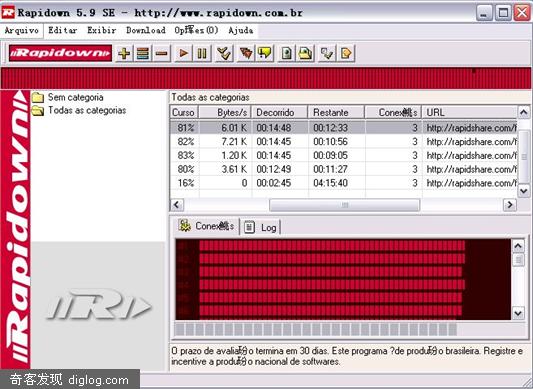Select the download row at 82%

343,141
